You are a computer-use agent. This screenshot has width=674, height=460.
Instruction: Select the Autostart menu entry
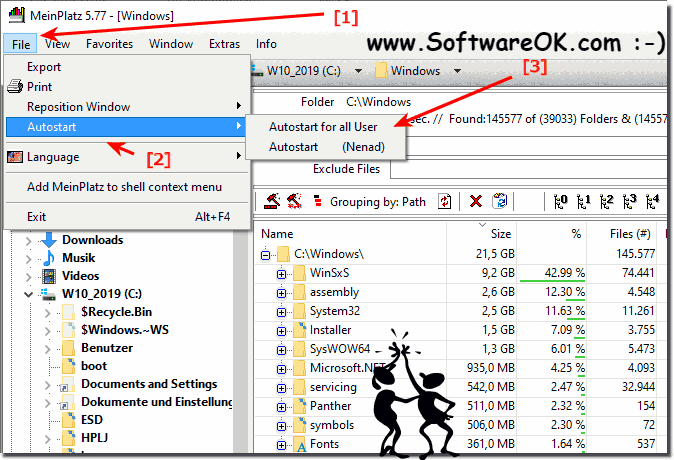tap(127, 127)
